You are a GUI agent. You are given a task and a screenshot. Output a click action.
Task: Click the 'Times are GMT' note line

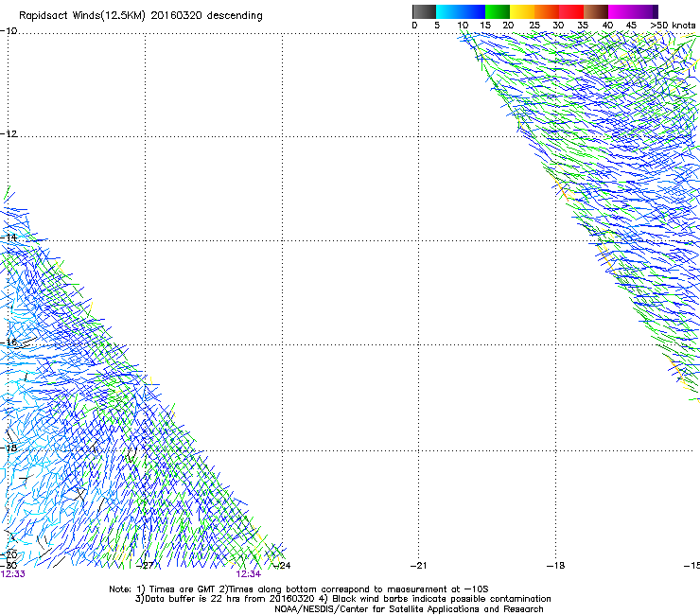(298, 589)
